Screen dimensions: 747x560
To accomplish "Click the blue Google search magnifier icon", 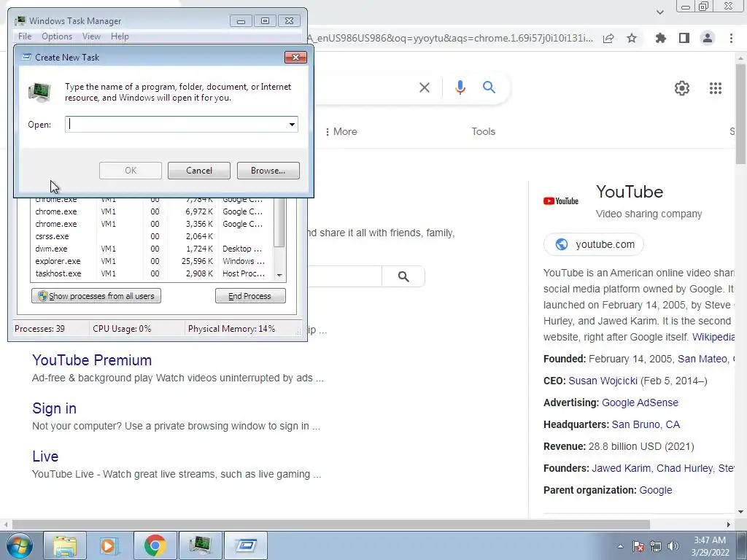I will point(489,87).
